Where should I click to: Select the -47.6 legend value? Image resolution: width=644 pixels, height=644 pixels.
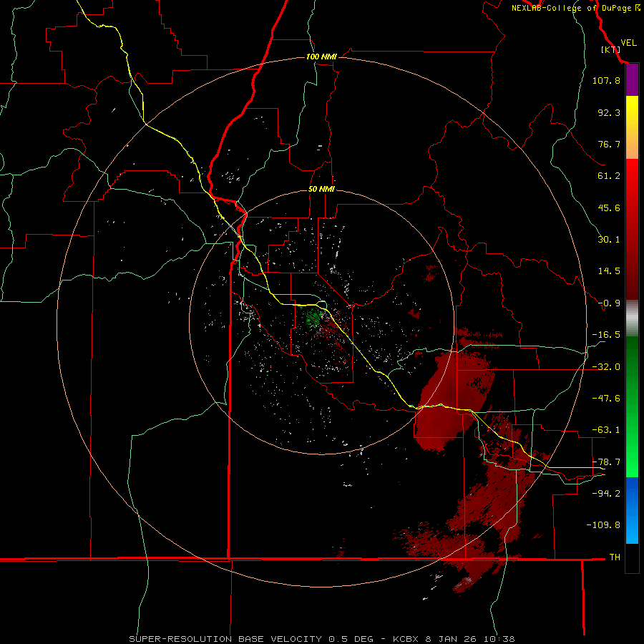(x=606, y=399)
